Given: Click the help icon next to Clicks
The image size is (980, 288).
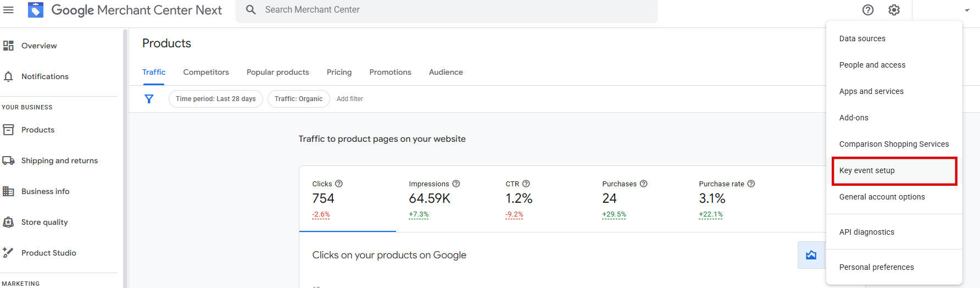Looking at the screenshot, I should (x=339, y=184).
